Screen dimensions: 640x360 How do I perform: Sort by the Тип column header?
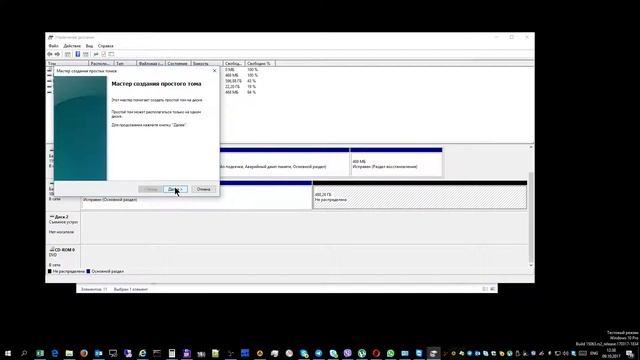125,63
